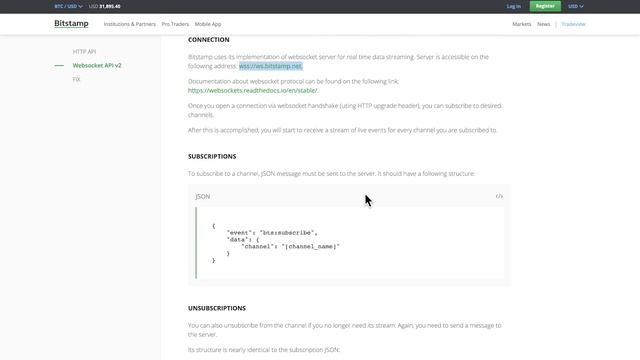Open Institutions & Partners menu
Viewport: 640px width, 360px height.
pyautogui.click(x=129, y=24)
